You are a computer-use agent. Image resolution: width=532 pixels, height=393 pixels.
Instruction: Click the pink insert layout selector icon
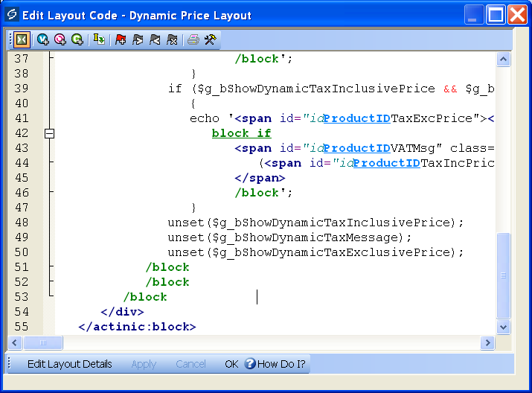[x=60, y=39]
